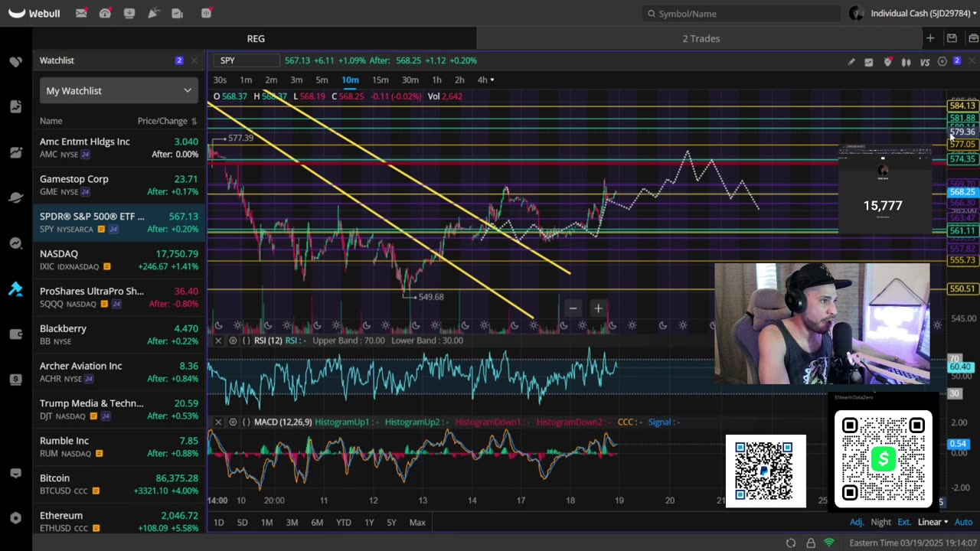Image resolution: width=980 pixels, height=551 pixels.
Task: Click the watchlist link group 2 badge
Action: tap(179, 60)
